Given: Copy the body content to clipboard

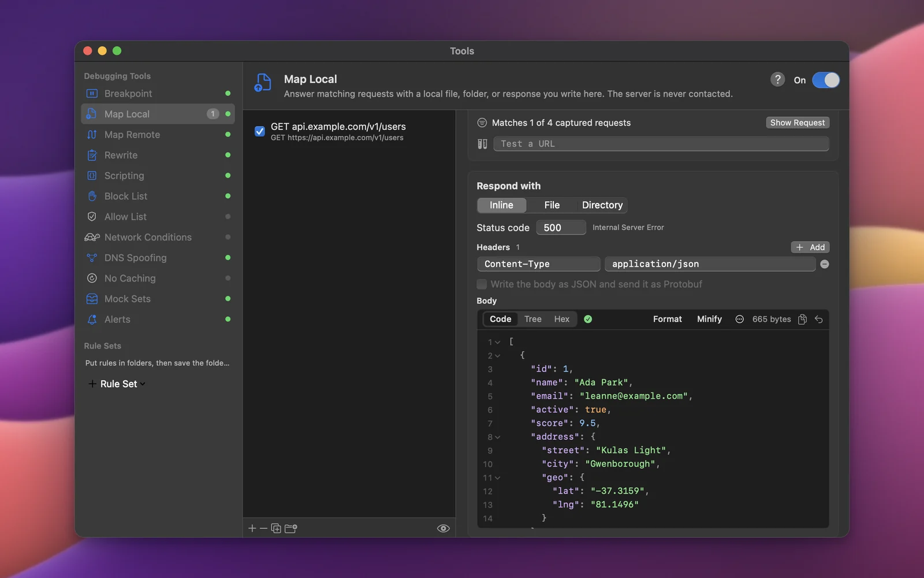Looking at the screenshot, I should coord(802,319).
